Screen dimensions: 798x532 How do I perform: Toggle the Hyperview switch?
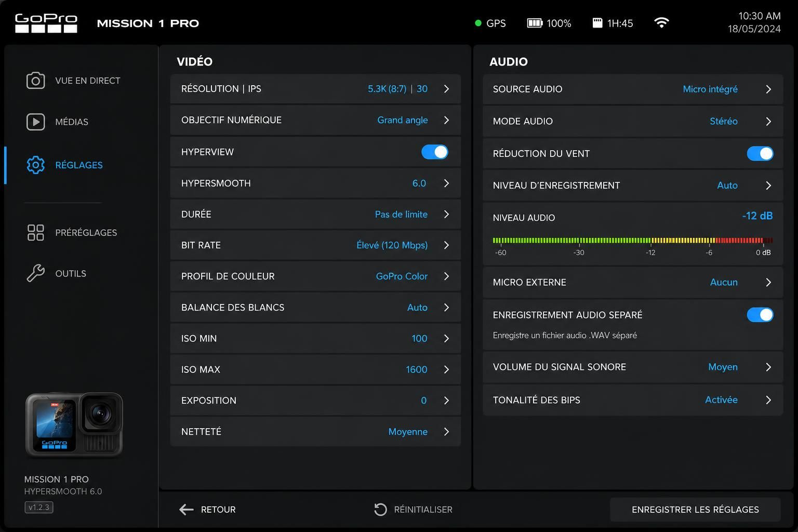click(x=435, y=152)
